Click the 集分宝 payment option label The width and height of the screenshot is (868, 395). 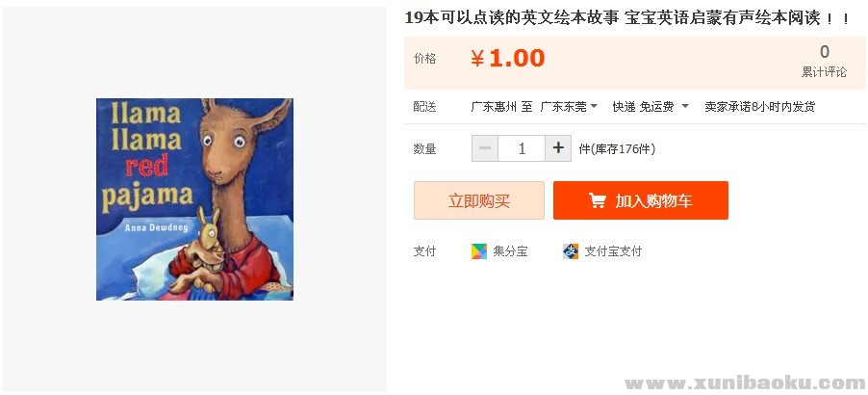(x=510, y=250)
